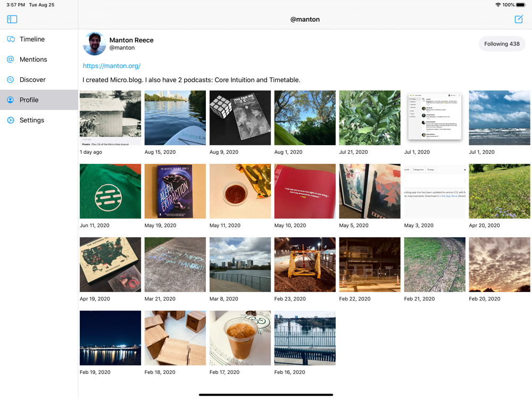The height and width of the screenshot is (399, 532).
Task: Open the photo posted 1 day ago
Action: [x=110, y=118]
